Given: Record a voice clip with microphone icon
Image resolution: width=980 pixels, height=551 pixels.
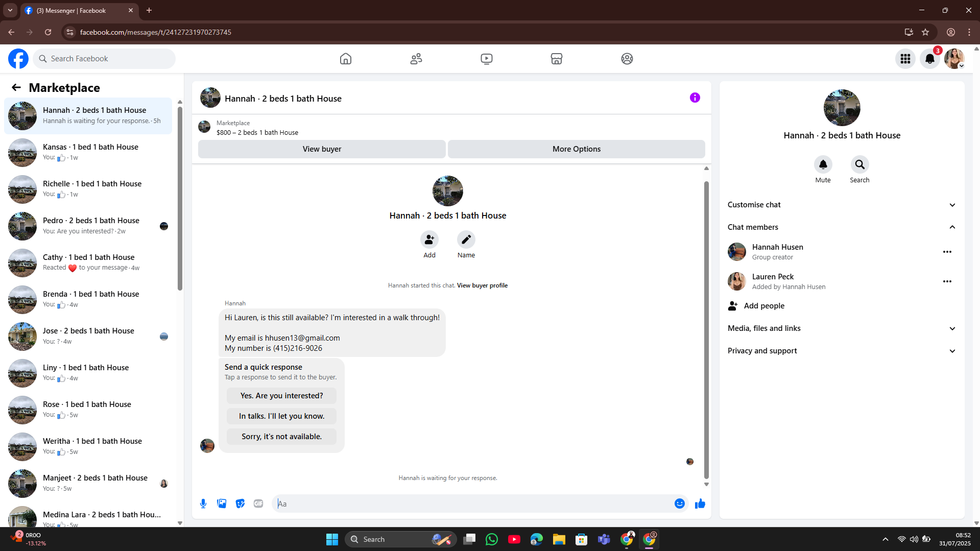Looking at the screenshot, I should (203, 504).
